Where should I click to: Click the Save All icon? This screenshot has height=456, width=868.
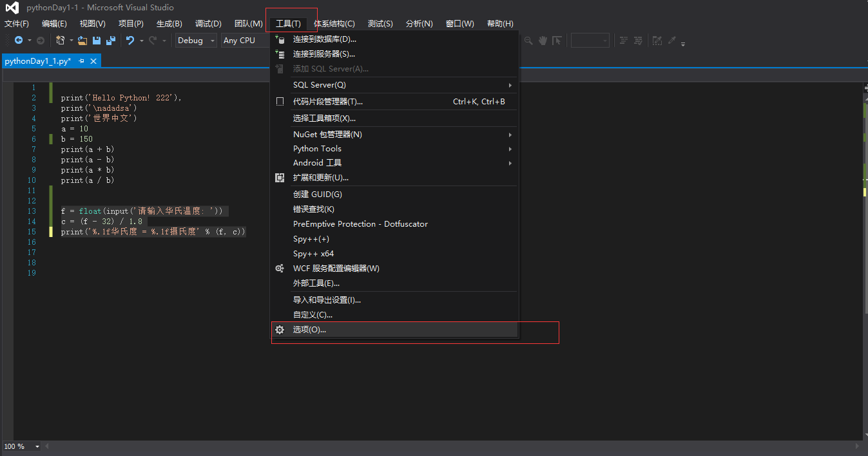(111, 40)
